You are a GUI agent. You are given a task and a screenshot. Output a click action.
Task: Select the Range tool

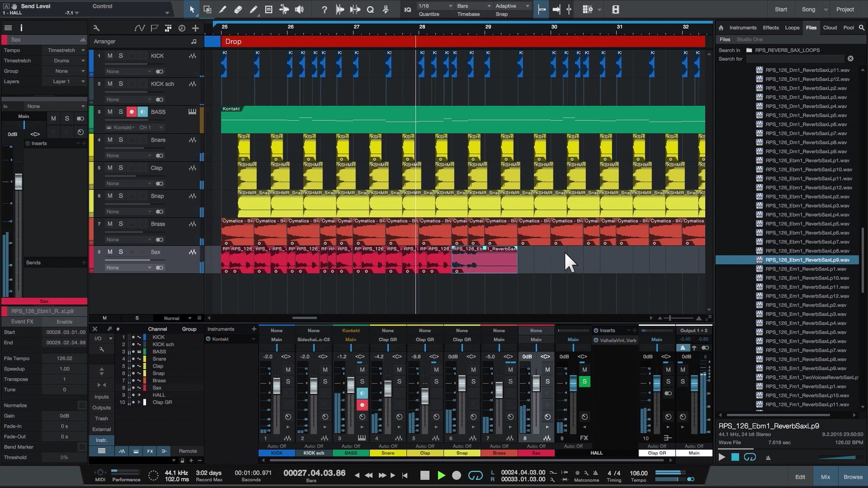207,9
